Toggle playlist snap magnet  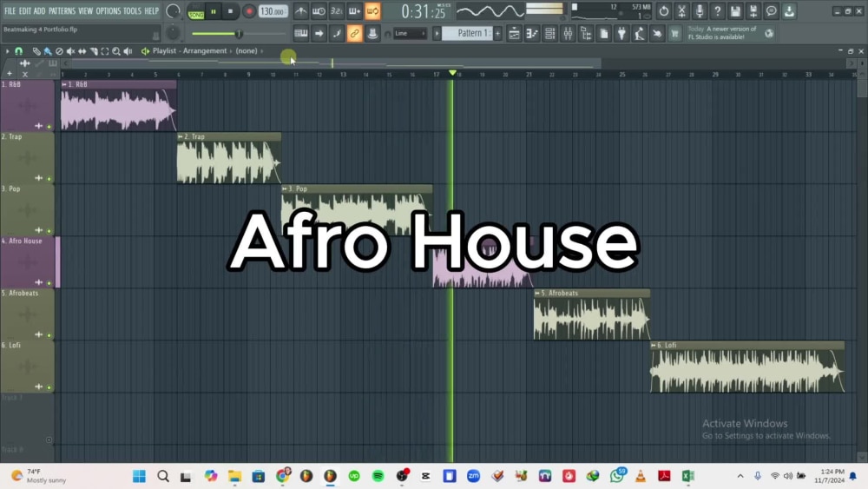pyautogui.click(x=18, y=51)
